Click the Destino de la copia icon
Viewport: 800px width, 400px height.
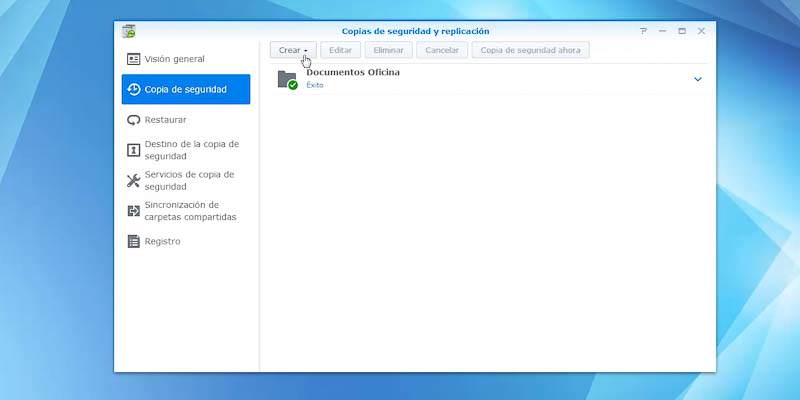[133, 150]
